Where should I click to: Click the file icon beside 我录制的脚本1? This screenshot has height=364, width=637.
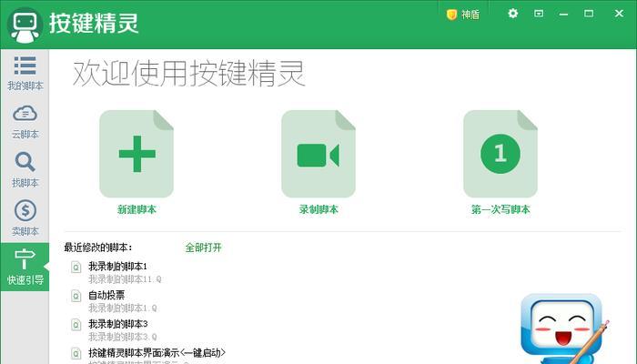76,267
